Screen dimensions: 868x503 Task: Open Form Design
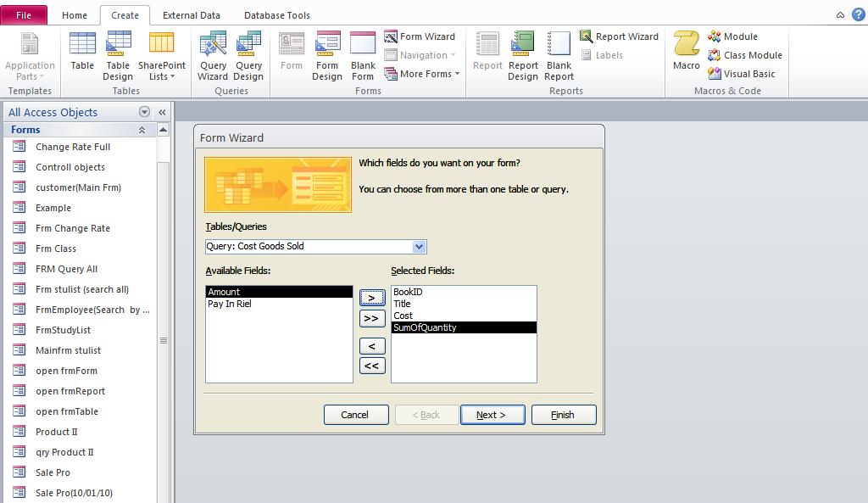click(326, 57)
